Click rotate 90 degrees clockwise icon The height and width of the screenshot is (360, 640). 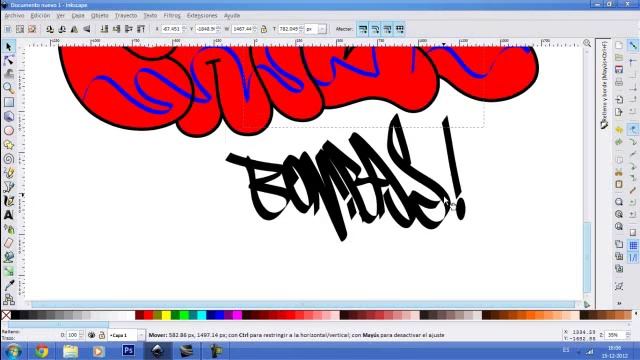coord(62,29)
